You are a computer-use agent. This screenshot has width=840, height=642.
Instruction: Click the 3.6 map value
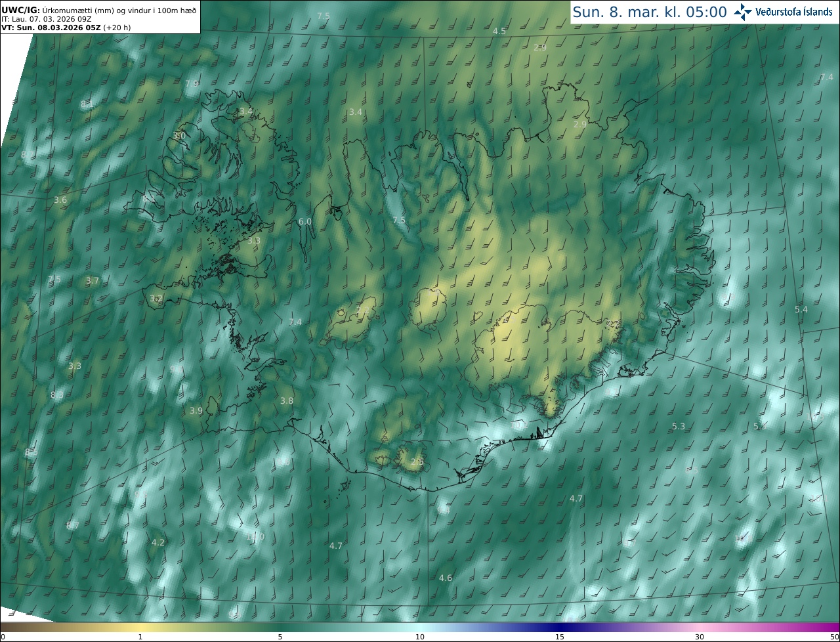(x=60, y=200)
